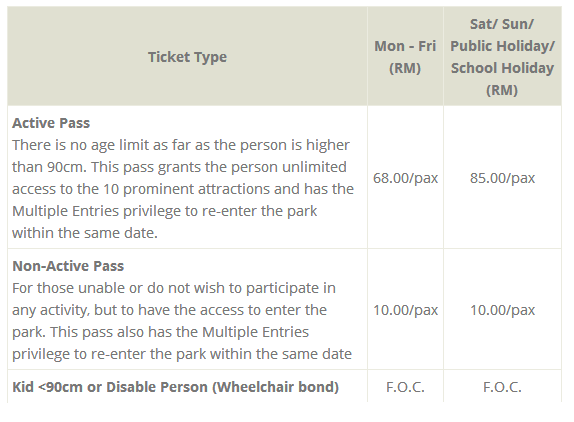This screenshot has height=422, width=574.
Task: Click the weekday F.O.C. cell
Action: point(405,387)
